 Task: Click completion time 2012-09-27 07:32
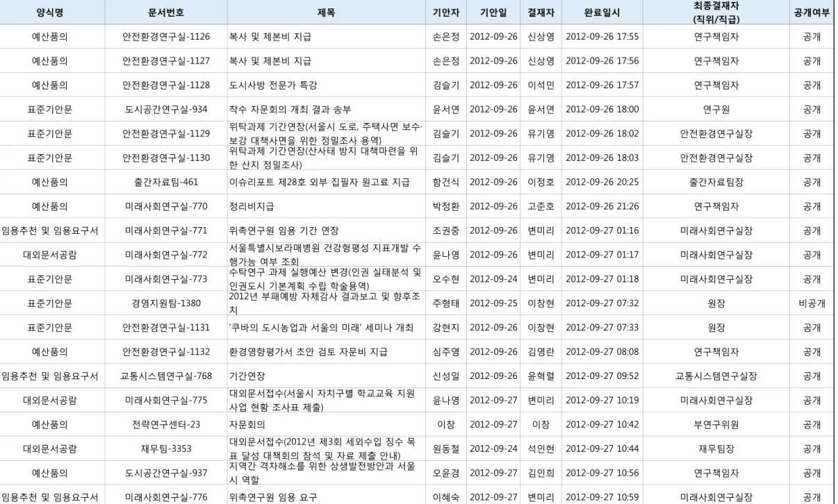point(602,304)
